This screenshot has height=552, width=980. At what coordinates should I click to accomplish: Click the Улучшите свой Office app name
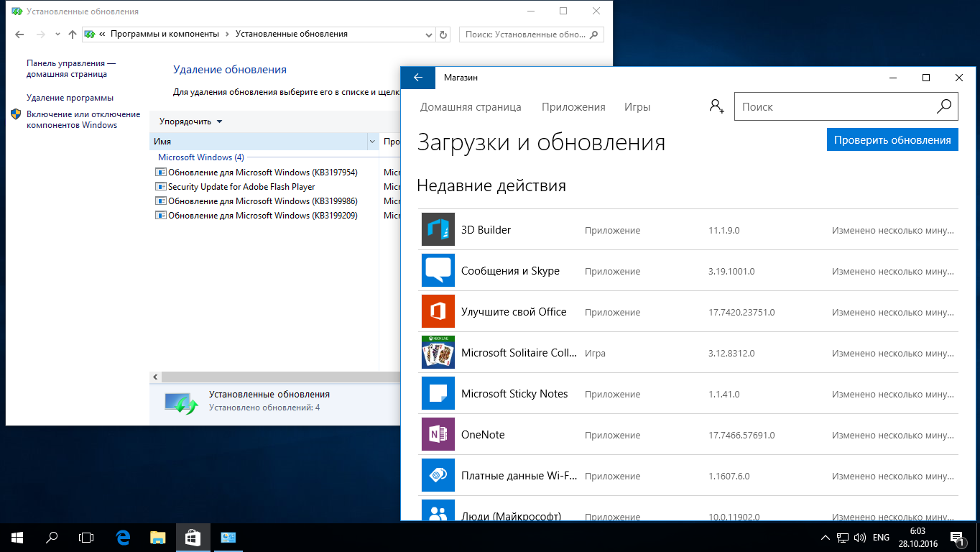[x=514, y=312]
